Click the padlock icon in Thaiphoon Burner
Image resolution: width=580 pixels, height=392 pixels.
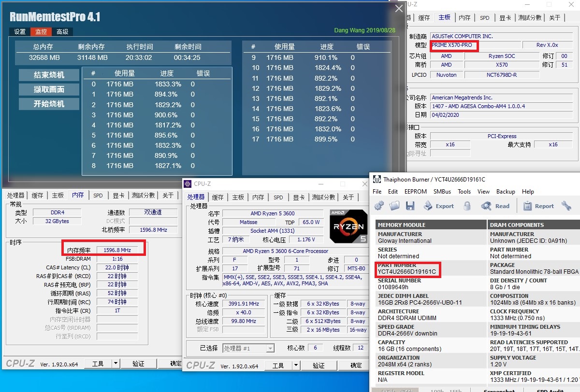[x=467, y=206]
